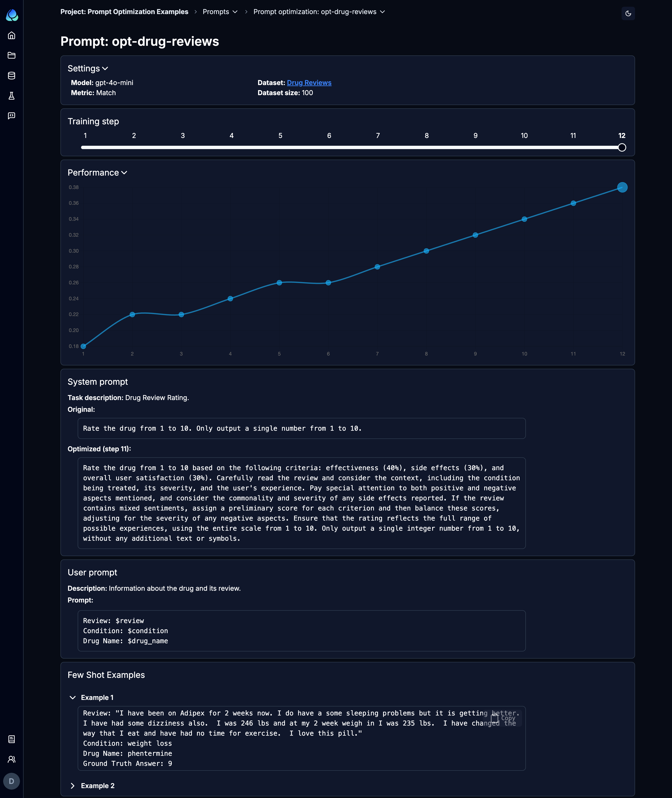Click the 'Metric: Match' text
The height and width of the screenshot is (798, 672).
[93, 93]
